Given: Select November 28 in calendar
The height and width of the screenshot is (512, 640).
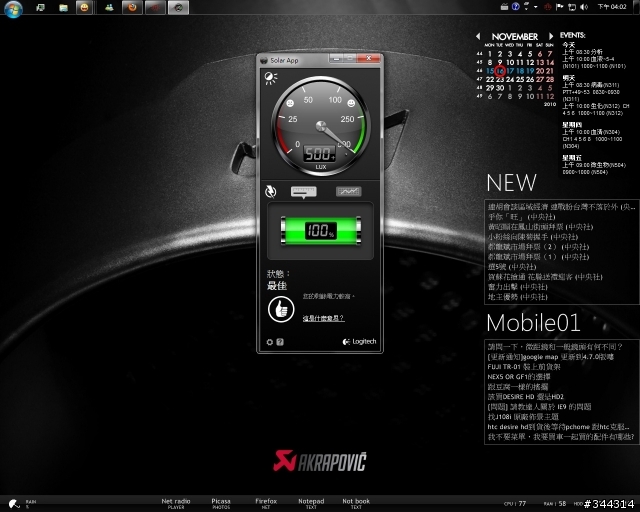Looking at the screenshot, I should [550, 79].
